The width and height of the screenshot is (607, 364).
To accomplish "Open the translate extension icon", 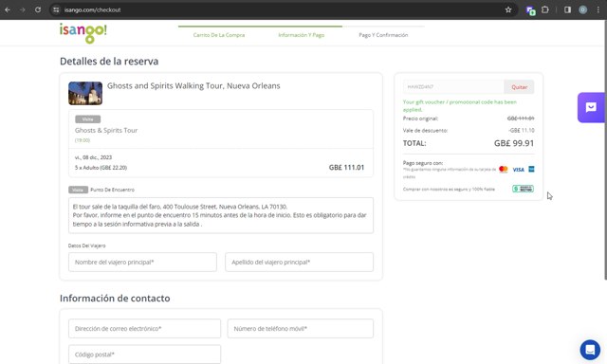I will 531,10.
